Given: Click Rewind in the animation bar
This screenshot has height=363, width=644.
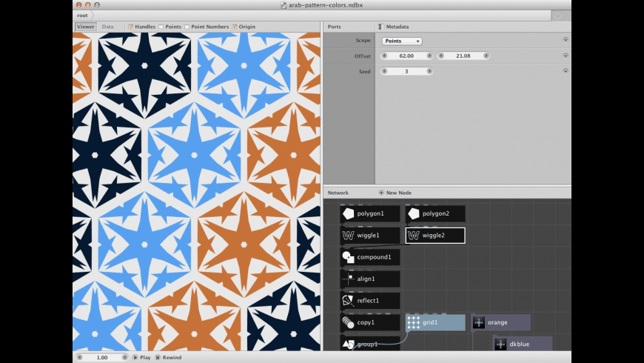Looking at the screenshot, I should click(169, 358).
